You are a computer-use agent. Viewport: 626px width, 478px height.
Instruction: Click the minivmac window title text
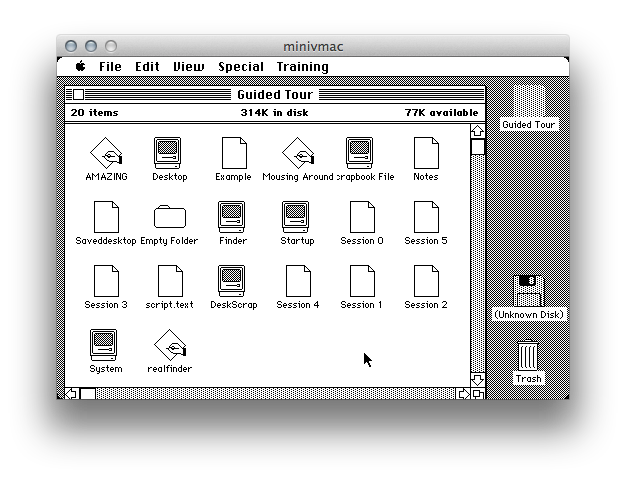pyautogui.click(x=313, y=46)
